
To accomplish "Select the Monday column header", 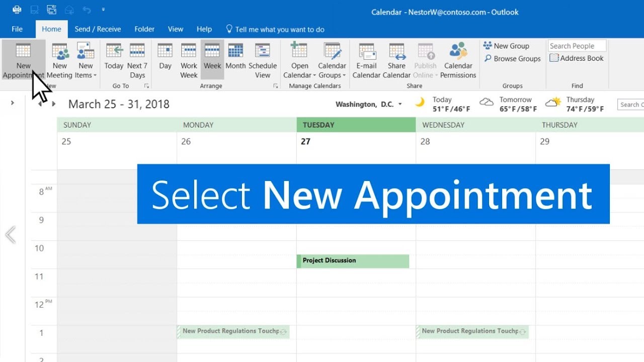I will coord(236,125).
